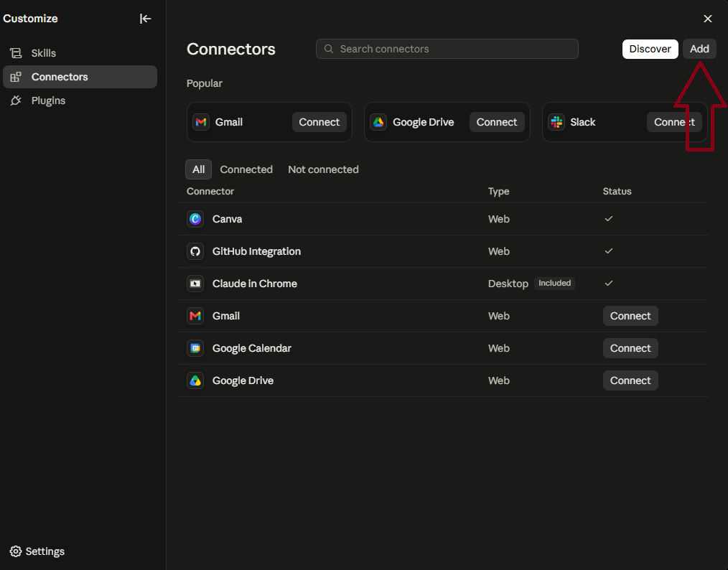Connect Google Drive in the connector table
This screenshot has height=570, width=728.
[630, 380]
